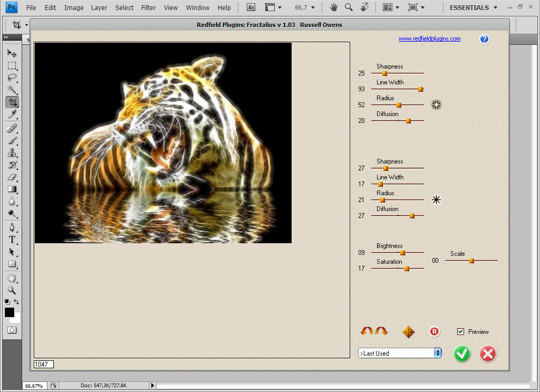Select the Hand tool in toolbox
This screenshot has height=392, width=540.
(x=12, y=278)
